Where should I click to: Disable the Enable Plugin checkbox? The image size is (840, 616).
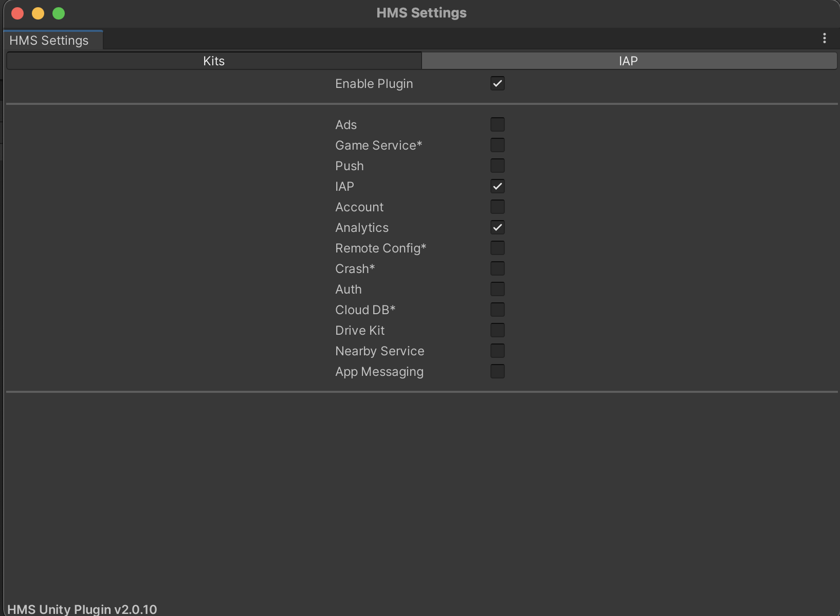pyautogui.click(x=497, y=83)
